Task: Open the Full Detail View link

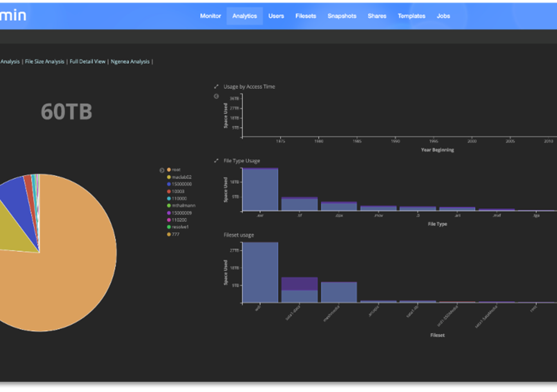Action: [87, 62]
